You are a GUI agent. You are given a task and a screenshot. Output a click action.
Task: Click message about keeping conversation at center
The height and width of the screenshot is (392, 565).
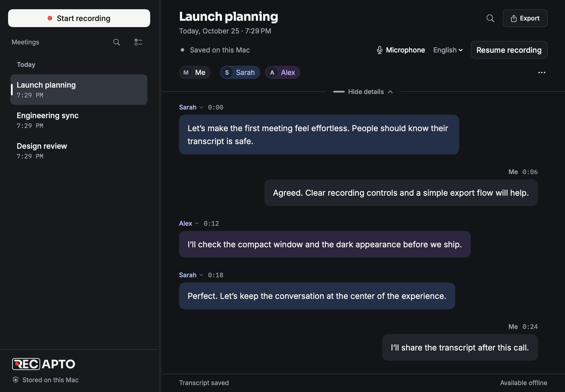click(317, 296)
